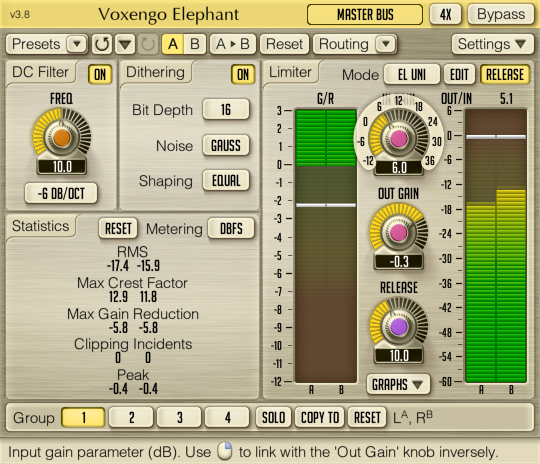This screenshot has width=540, height=464.
Task: Click the Peak values -0.4 -0.4
Action: (x=133, y=389)
